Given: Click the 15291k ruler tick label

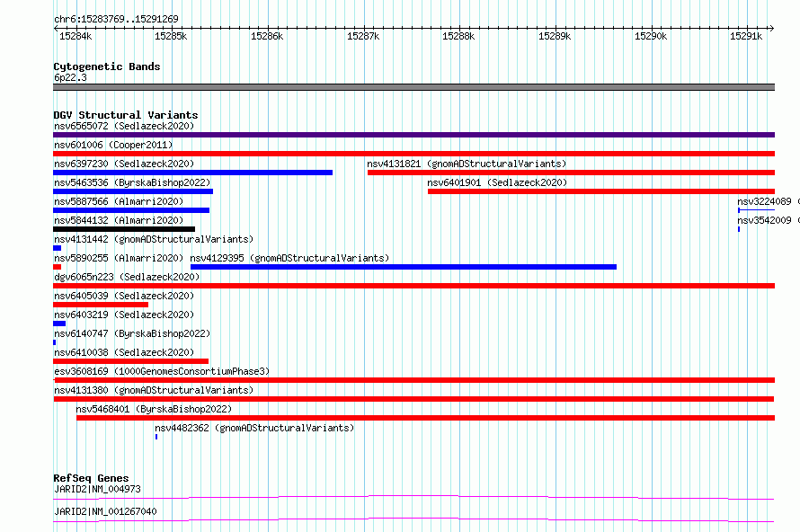Looking at the screenshot, I should (x=746, y=36).
